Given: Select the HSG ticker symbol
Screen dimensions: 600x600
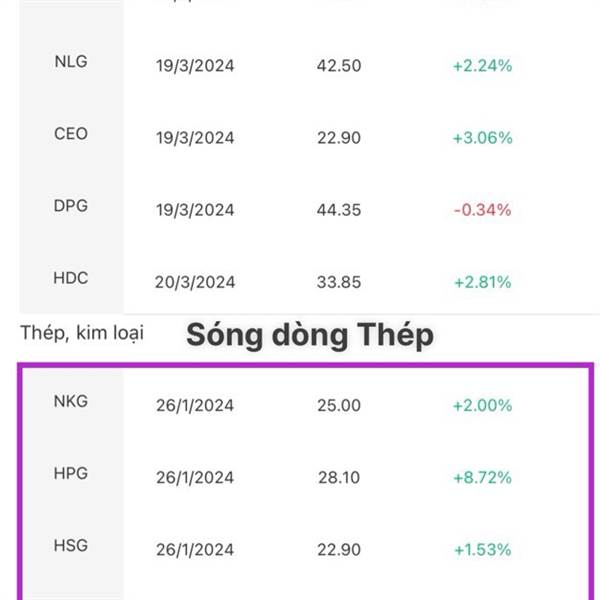Looking at the screenshot, I should (71, 545).
